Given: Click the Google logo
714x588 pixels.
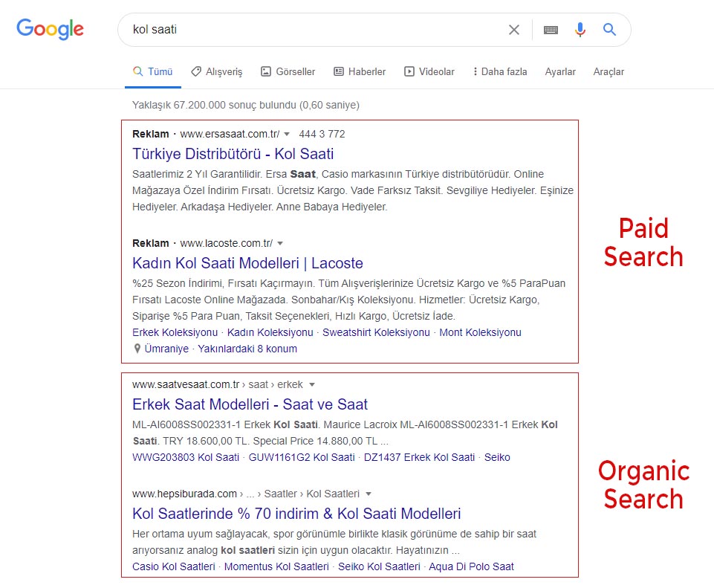Looking at the screenshot, I should point(50,30).
